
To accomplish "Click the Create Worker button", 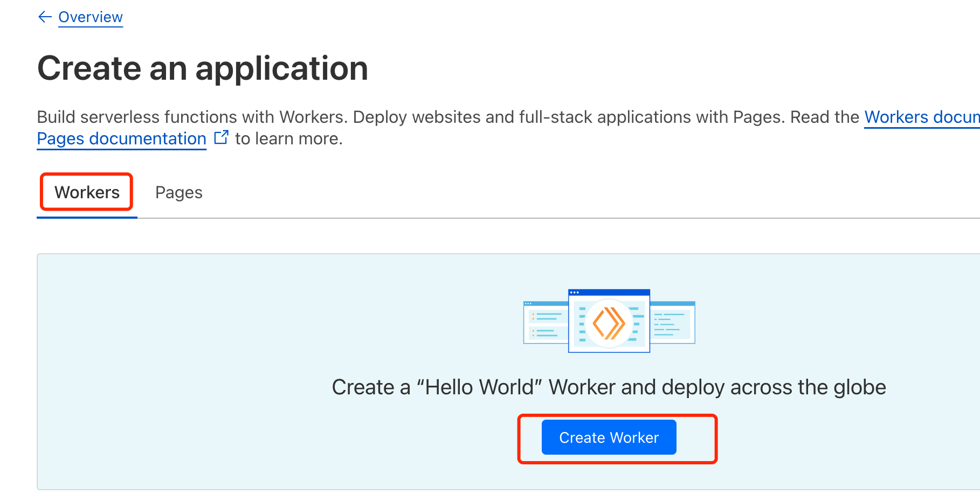I will 609,437.
